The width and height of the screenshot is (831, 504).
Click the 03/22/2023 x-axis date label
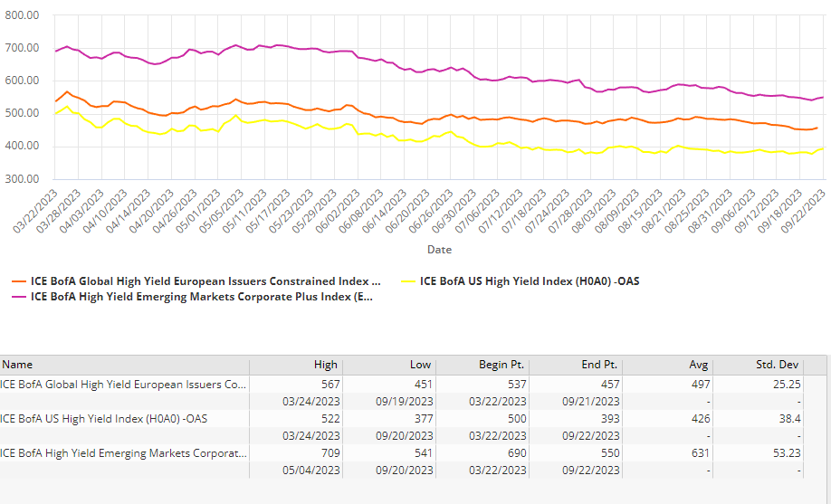click(x=35, y=211)
